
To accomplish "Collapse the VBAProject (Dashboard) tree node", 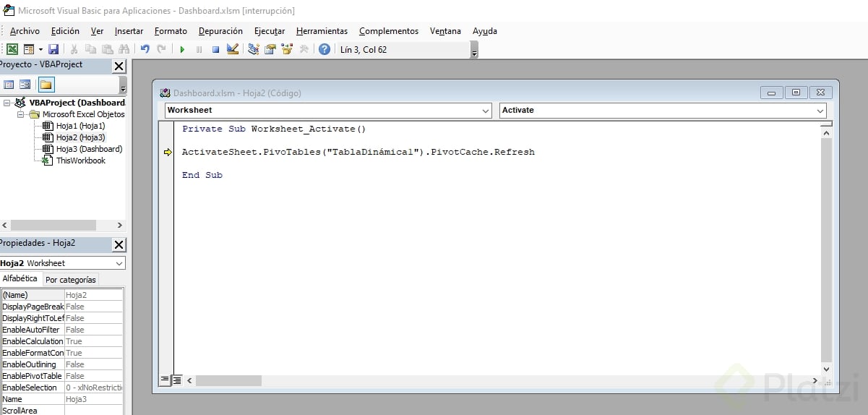I will [x=7, y=103].
